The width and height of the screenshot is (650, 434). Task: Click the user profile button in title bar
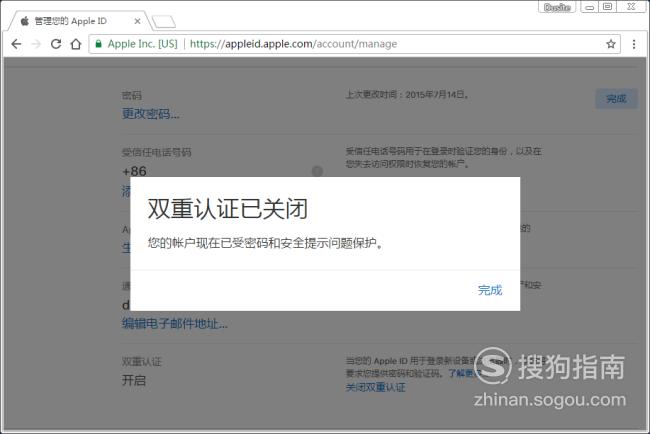[x=557, y=7]
